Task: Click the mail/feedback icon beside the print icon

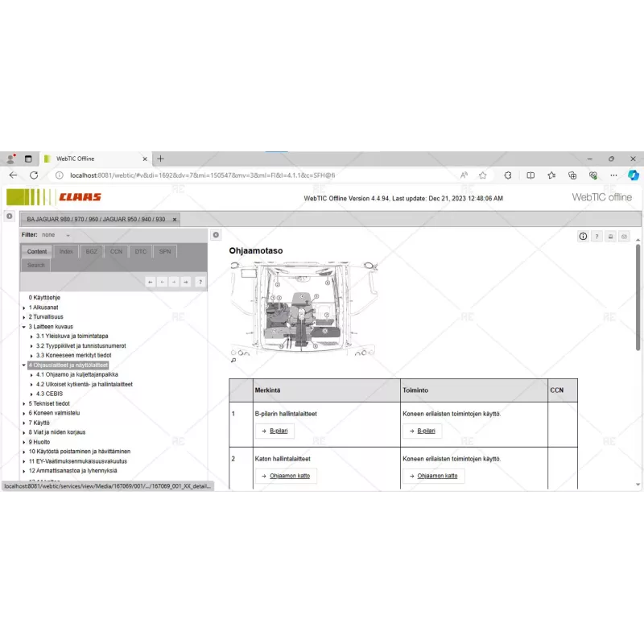Action: point(624,236)
